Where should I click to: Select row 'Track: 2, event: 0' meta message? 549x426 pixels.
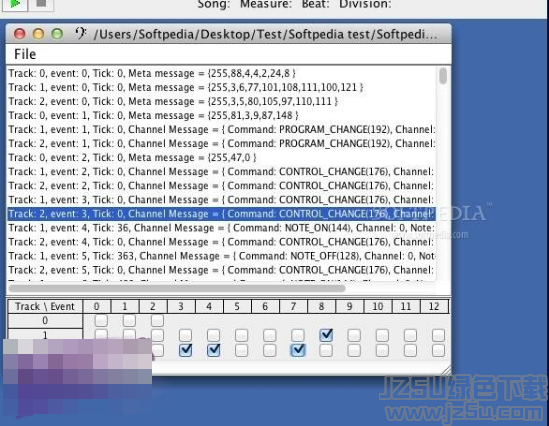click(222, 101)
